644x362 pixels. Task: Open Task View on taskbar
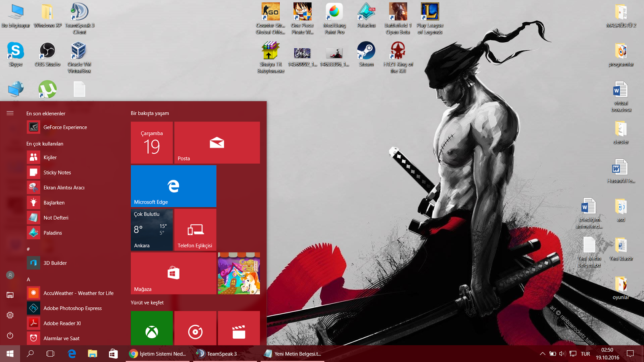tap(50, 354)
